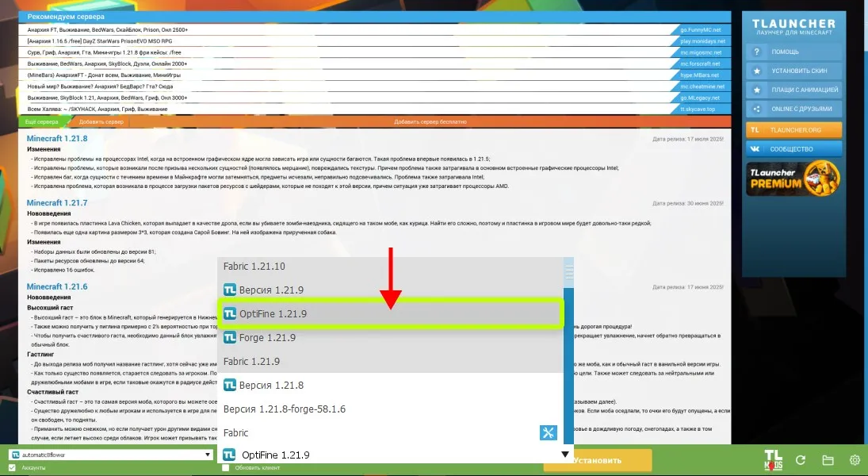Image resolution: width=868 pixels, height=476 pixels.
Task: Select Версия 1.21.8 from the version list
Action: click(x=390, y=385)
